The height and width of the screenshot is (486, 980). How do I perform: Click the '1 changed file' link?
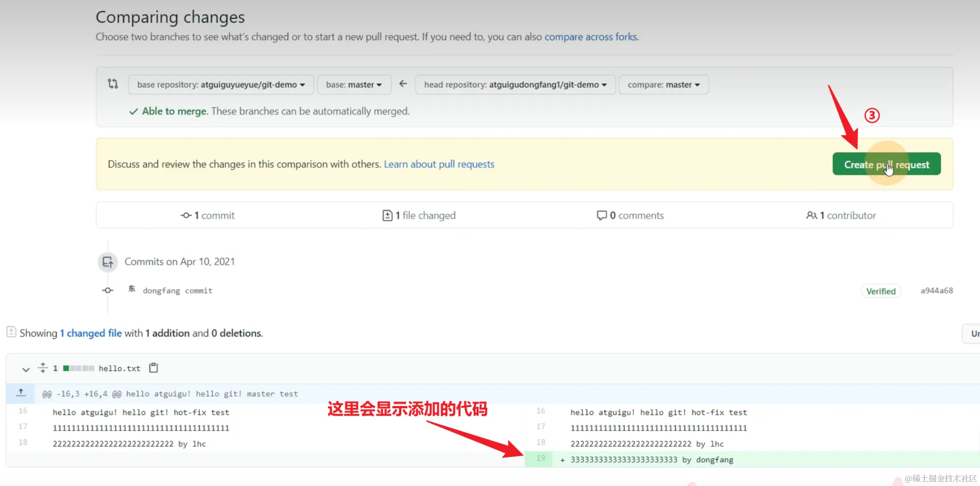coord(91,333)
